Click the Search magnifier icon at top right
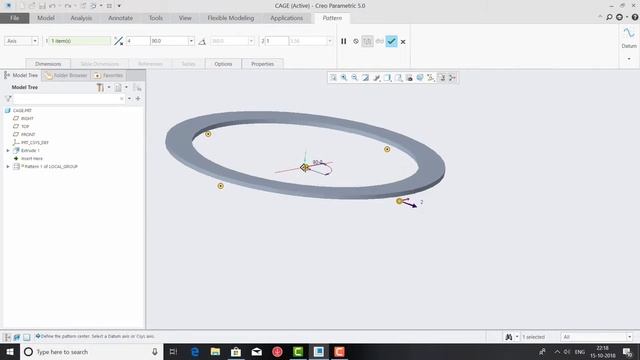Screen dimensions: 640x360 (x=609, y=17)
